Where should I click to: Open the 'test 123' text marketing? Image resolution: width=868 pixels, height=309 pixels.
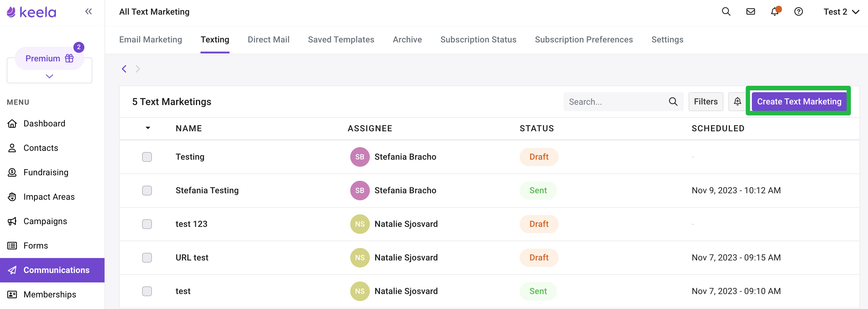191,224
